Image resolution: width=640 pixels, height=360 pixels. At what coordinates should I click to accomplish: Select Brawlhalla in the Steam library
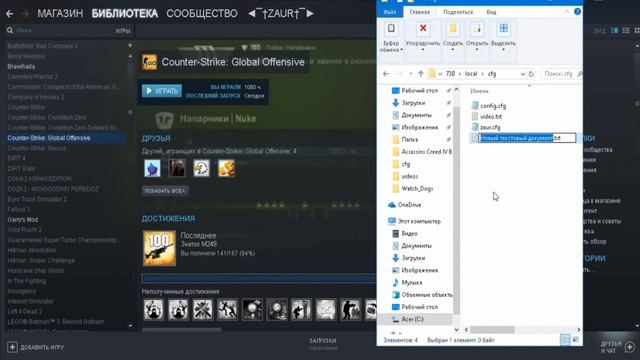click(x=21, y=67)
